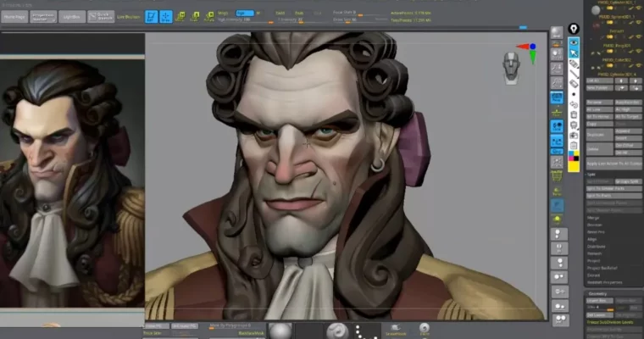
Task: Click the reference image thumbnail panel
Action: (x=72, y=183)
